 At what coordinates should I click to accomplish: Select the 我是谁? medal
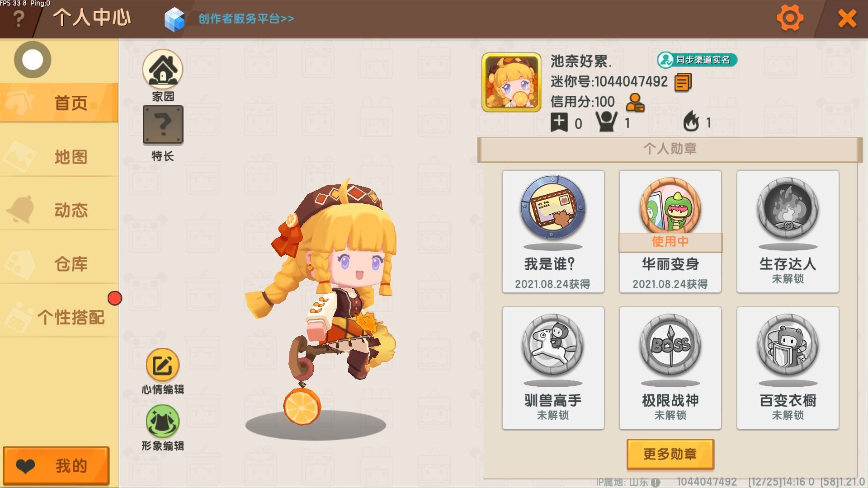[x=553, y=231]
